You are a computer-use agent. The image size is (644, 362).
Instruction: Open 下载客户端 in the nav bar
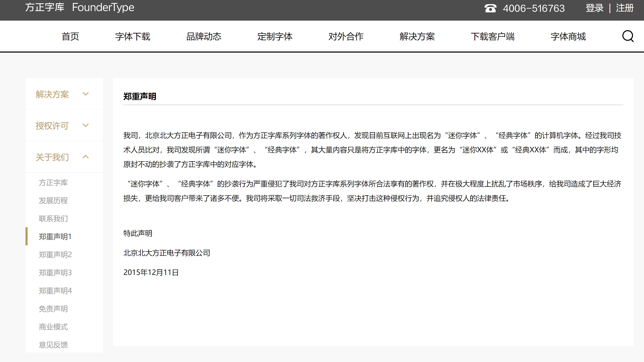tap(493, 37)
